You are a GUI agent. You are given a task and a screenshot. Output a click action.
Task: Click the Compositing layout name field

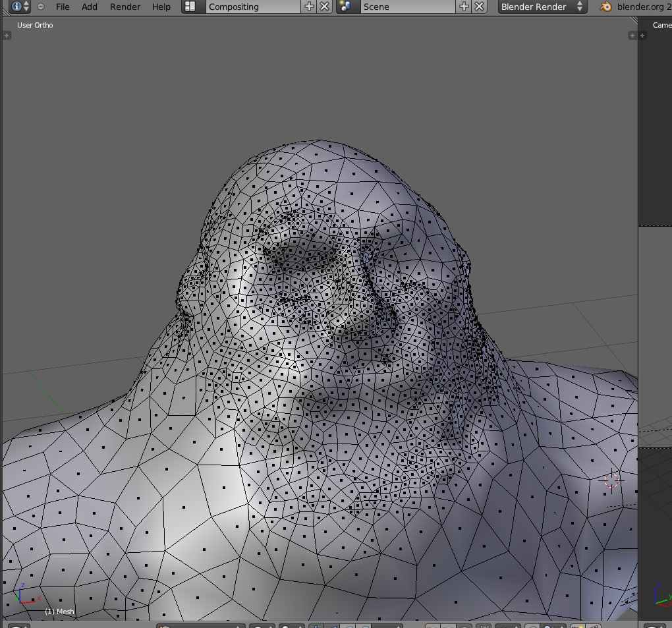(x=252, y=7)
